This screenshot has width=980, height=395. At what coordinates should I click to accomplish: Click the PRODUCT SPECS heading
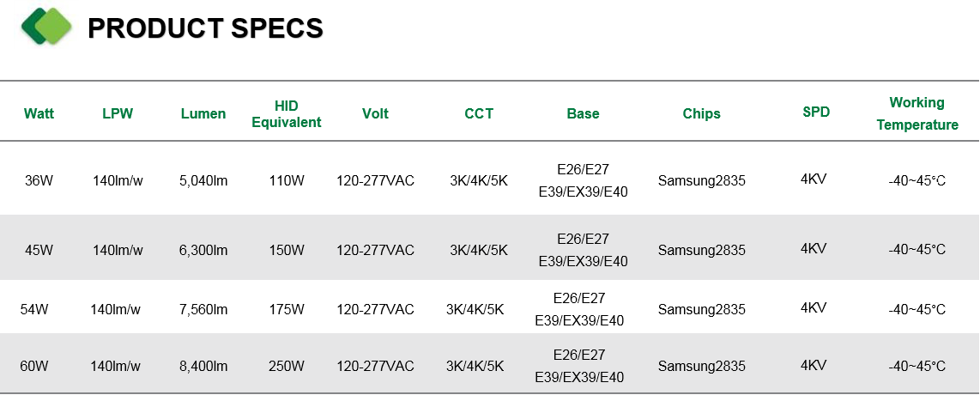206,28
